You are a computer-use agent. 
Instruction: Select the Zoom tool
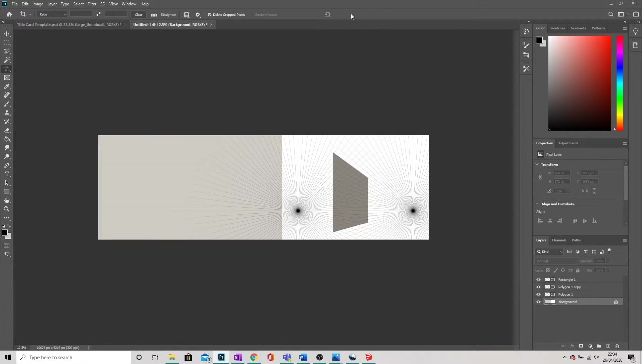[x=7, y=209]
